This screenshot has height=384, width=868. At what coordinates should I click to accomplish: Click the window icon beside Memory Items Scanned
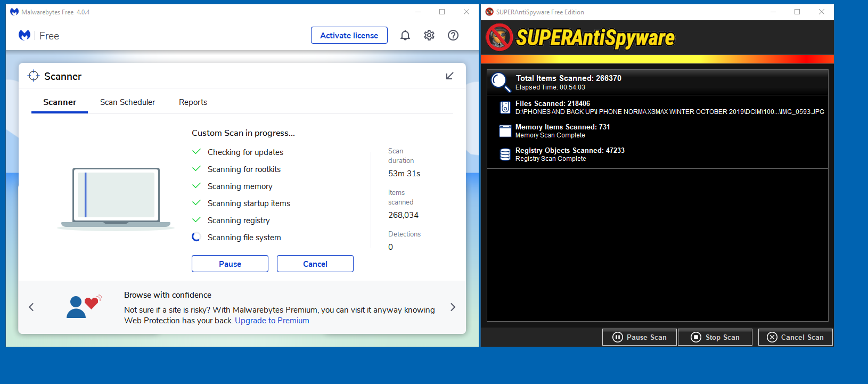point(505,131)
